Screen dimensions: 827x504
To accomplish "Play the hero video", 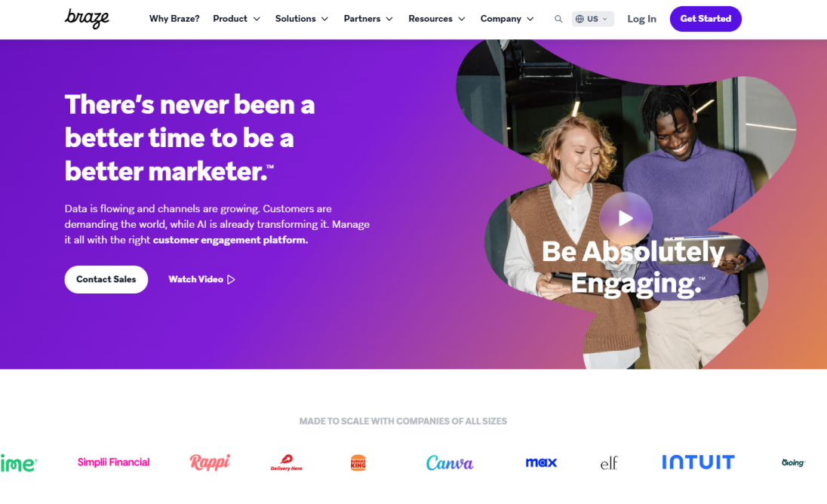I will (x=626, y=218).
